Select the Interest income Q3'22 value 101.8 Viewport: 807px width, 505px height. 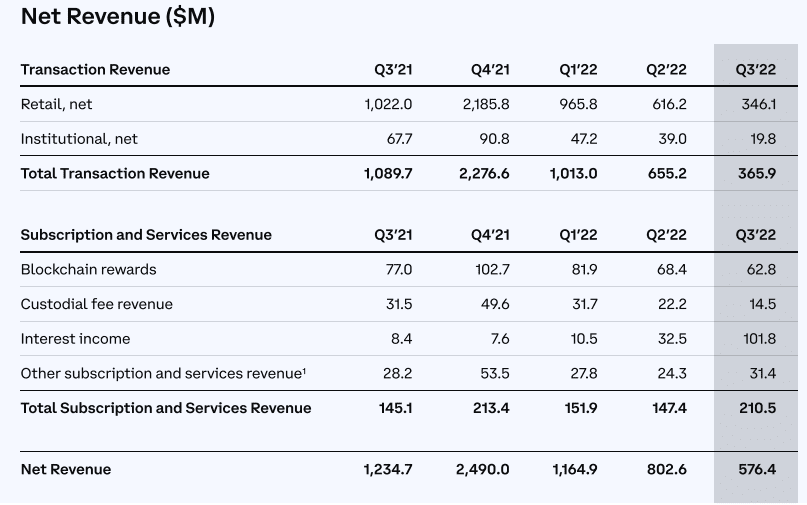[x=758, y=339]
